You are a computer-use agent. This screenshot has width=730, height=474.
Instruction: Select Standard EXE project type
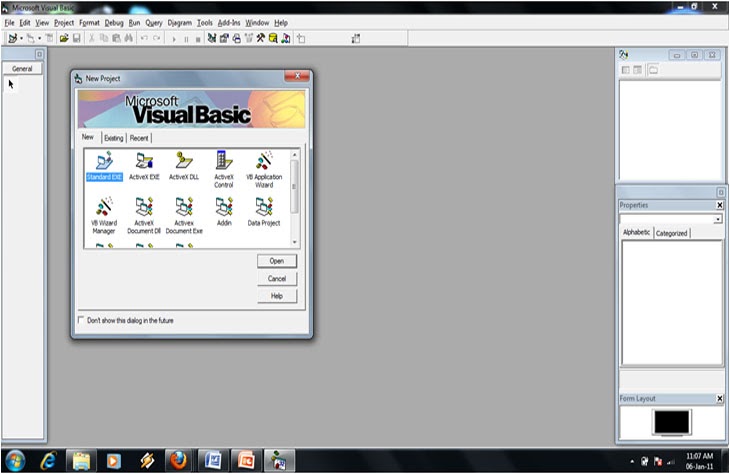click(104, 166)
